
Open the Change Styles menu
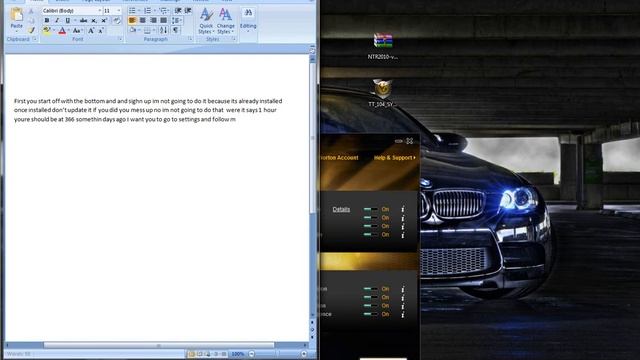(225, 22)
